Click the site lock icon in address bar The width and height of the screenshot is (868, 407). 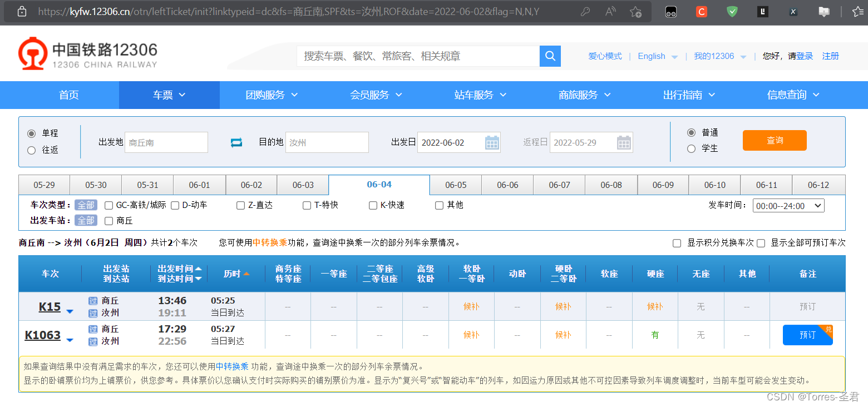(x=22, y=12)
